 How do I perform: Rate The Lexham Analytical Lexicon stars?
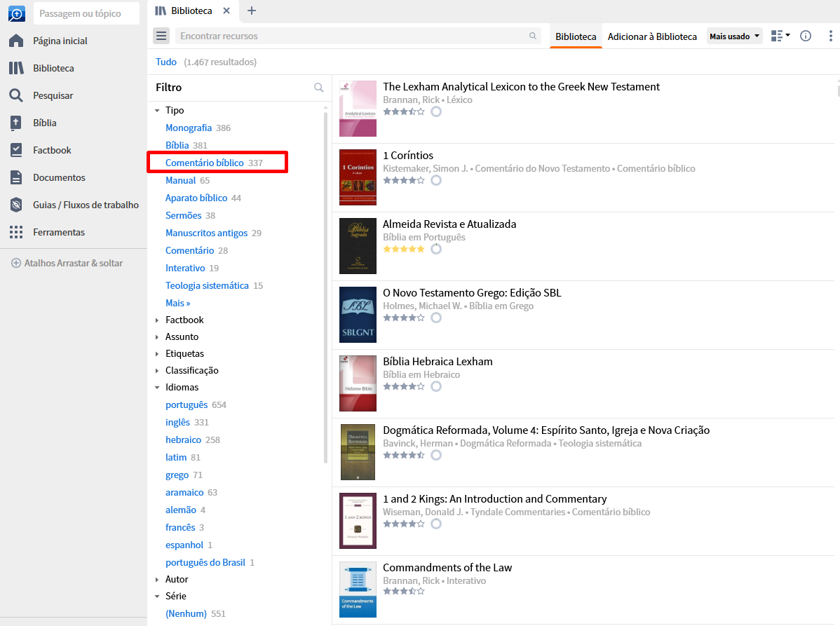click(404, 111)
